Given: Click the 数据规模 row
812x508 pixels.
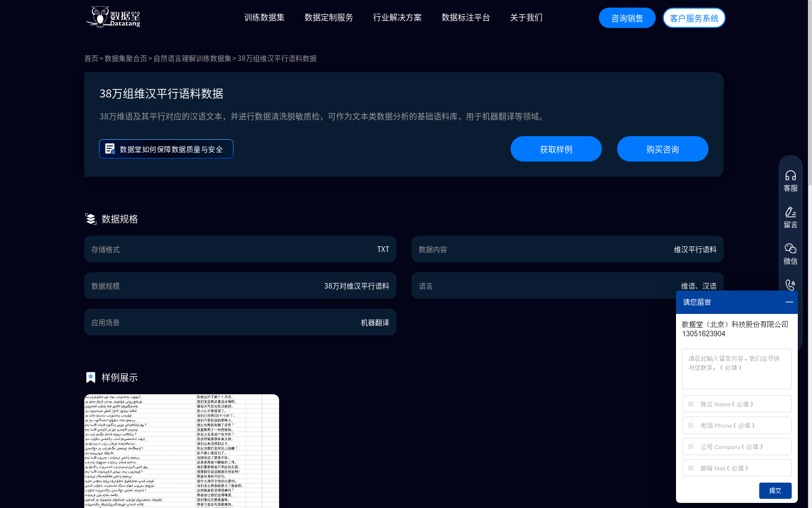Looking at the screenshot, I should click(x=240, y=285).
